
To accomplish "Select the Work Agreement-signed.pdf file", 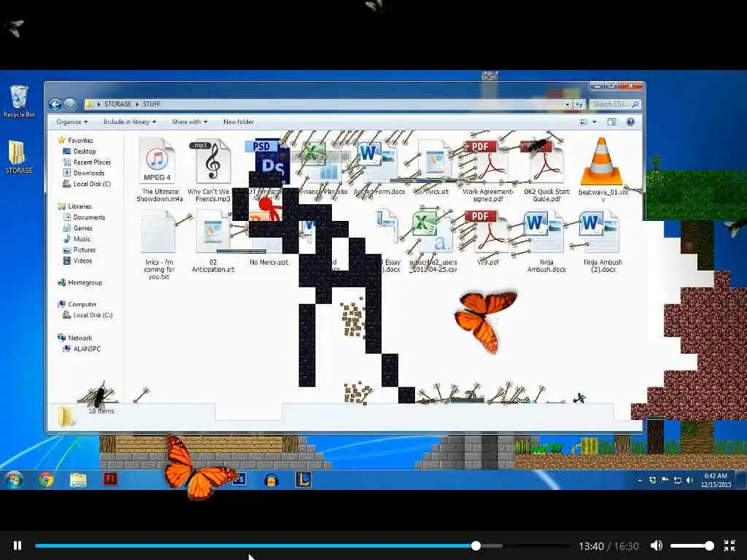I will pyautogui.click(x=488, y=171).
